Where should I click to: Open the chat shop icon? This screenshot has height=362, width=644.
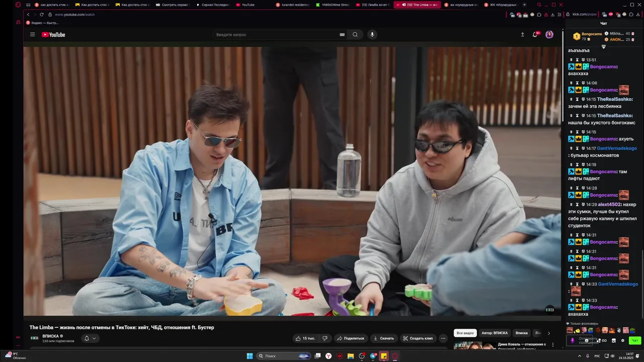(614, 341)
